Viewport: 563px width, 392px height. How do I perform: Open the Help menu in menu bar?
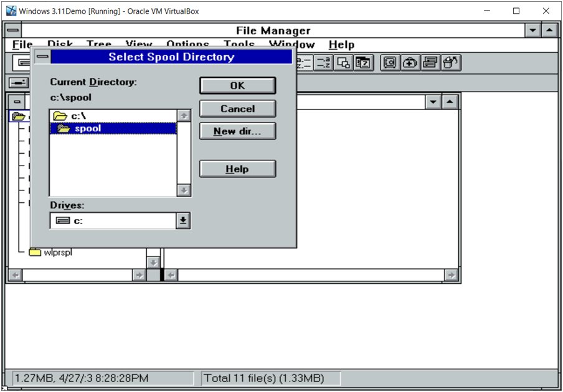(341, 44)
